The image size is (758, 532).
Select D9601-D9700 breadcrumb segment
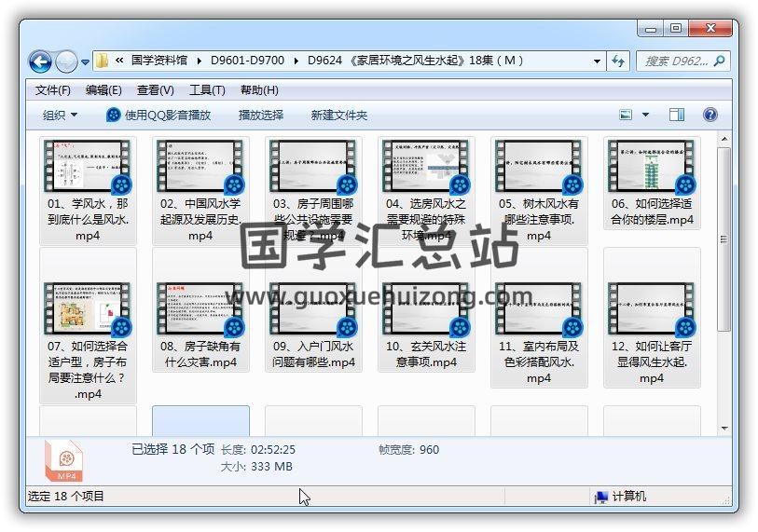[x=247, y=61]
